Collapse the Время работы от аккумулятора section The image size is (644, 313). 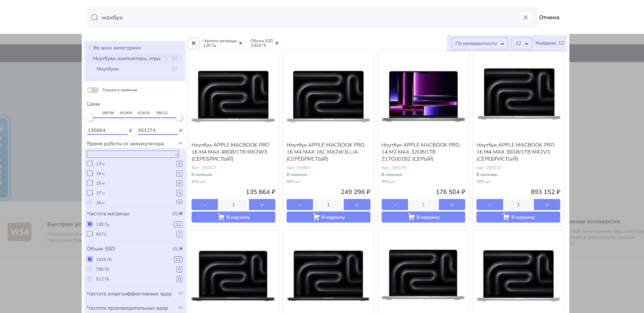(x=180, y=143)
